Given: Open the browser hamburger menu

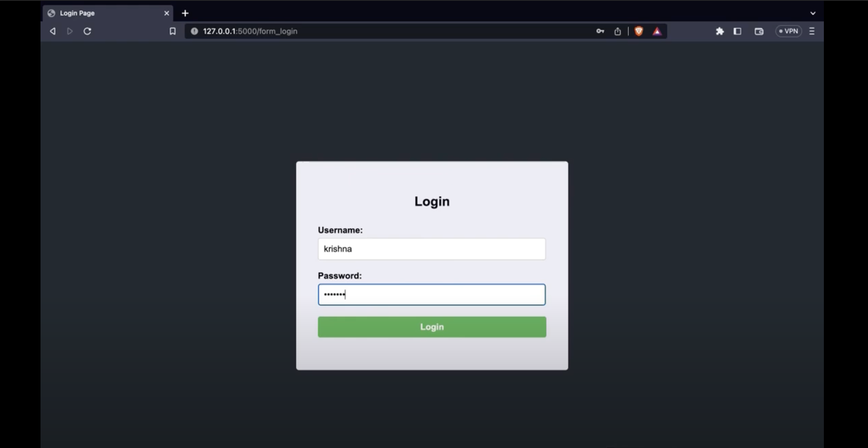Looking at the screenshot, I should 812,31.
